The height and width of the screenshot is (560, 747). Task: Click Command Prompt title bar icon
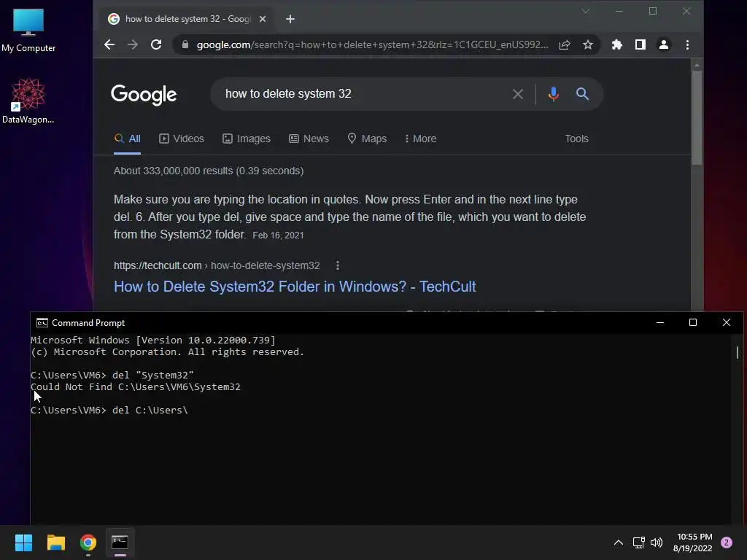(x=42, y=323)
